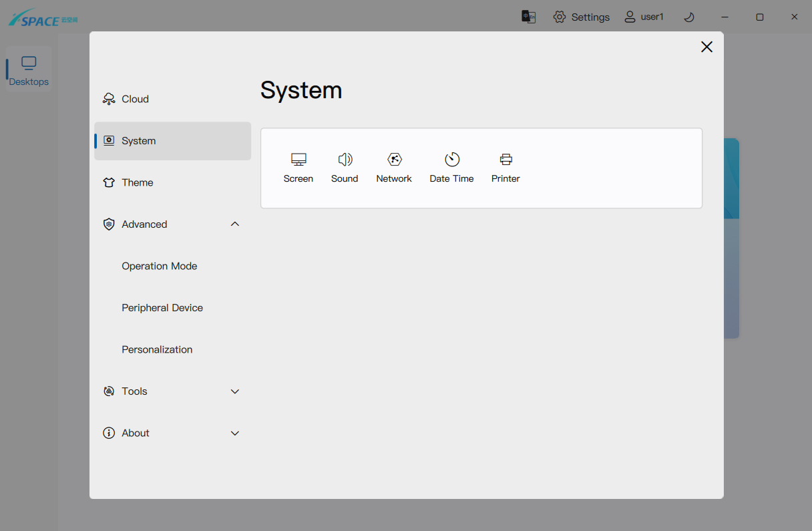Collapse the Advanced section chevron
This screenshot has height=531, width=812.
(234, 224)
